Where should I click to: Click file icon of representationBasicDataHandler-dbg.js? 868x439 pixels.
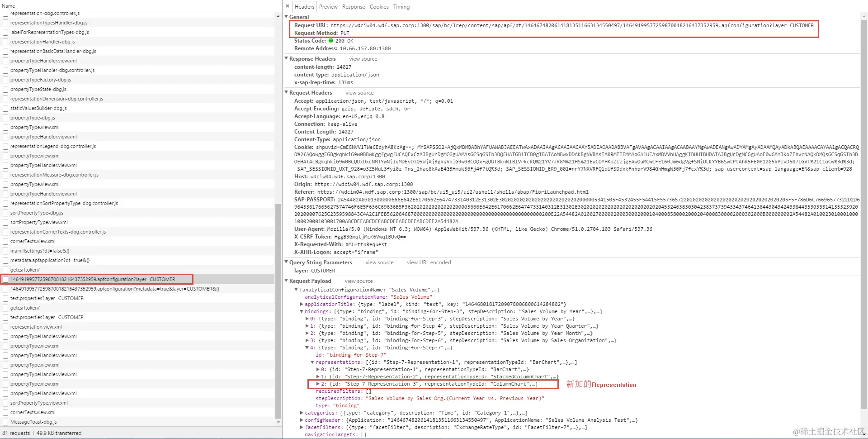[x=5, y=51]
